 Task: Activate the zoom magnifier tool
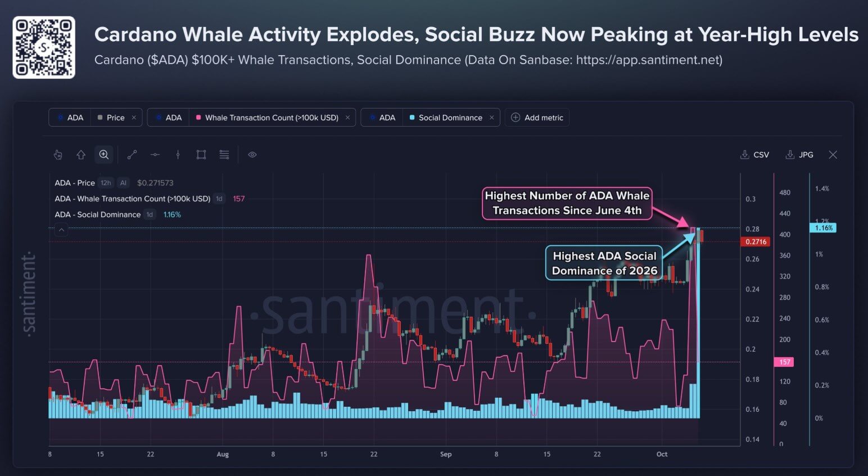click(x=104, y=155)
